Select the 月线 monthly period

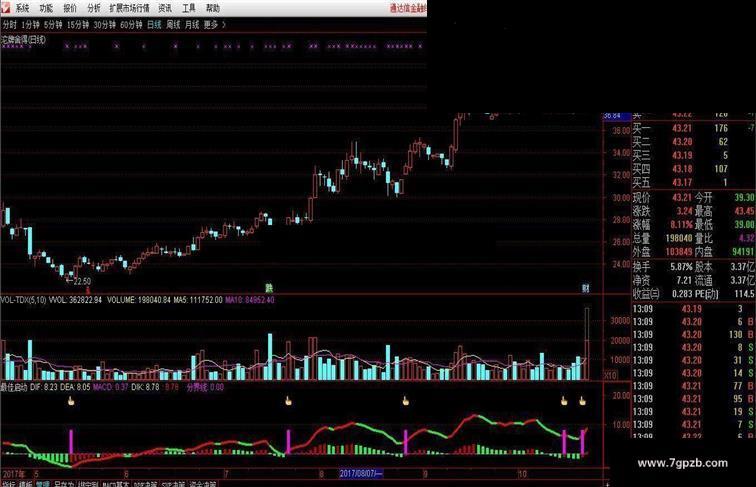pos(192,25)
